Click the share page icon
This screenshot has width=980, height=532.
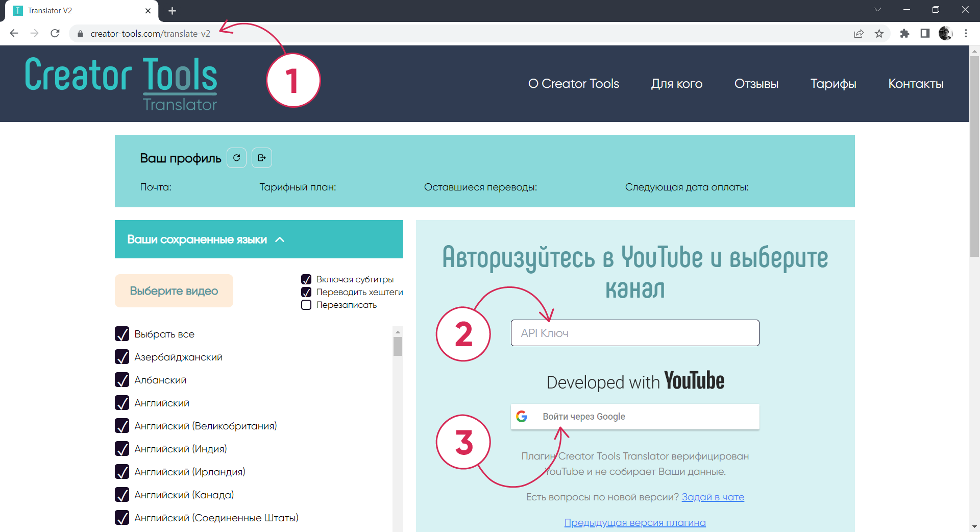point(859,34)
